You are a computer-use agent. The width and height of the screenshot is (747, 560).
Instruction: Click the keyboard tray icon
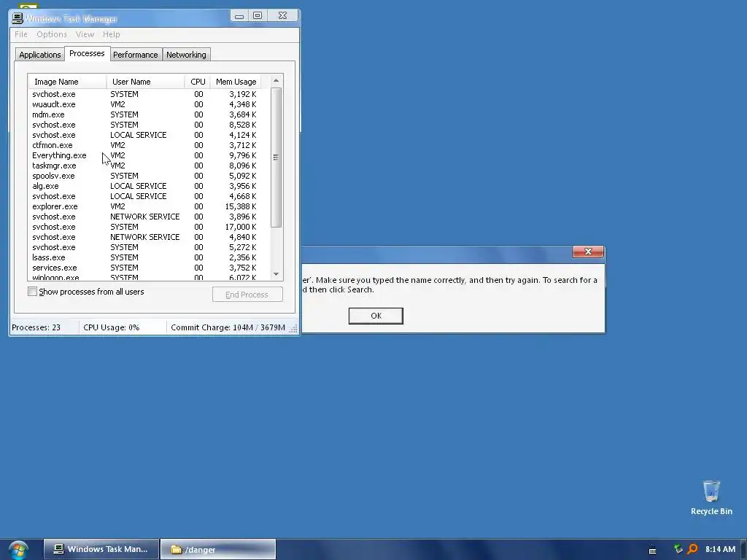653,551
